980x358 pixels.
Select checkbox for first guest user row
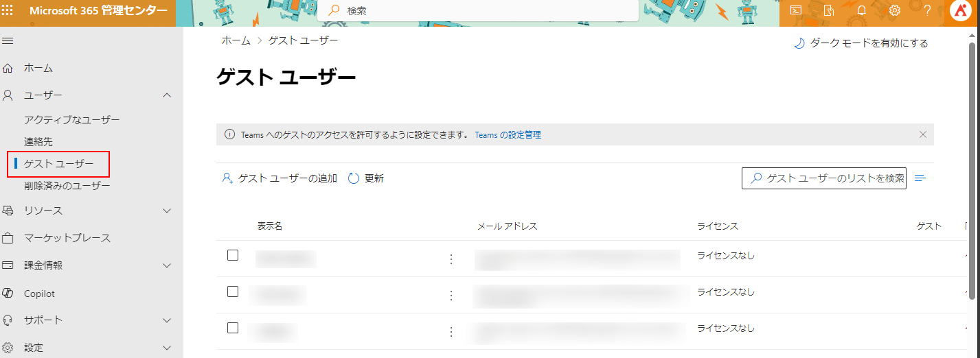(x=233, y=255)
